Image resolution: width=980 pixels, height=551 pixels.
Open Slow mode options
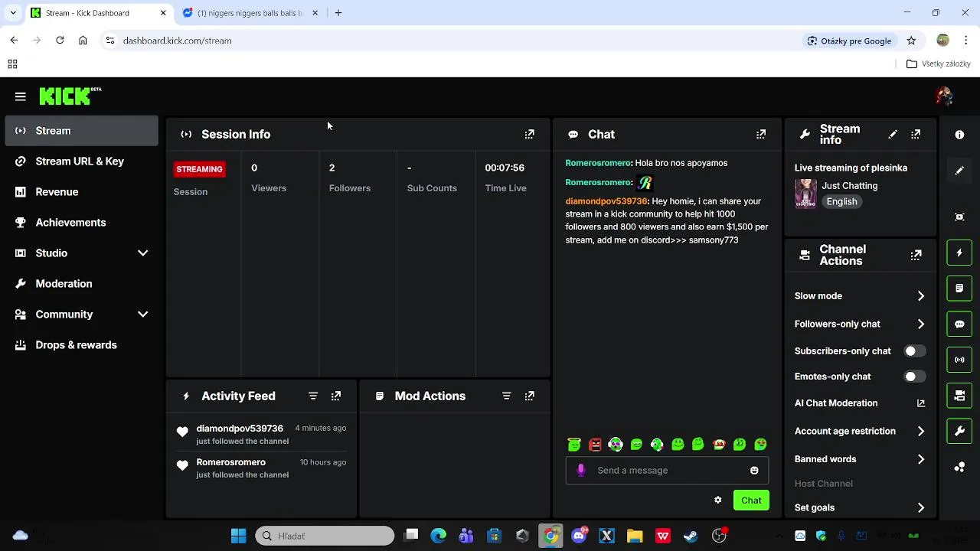[x=860, y=296]
